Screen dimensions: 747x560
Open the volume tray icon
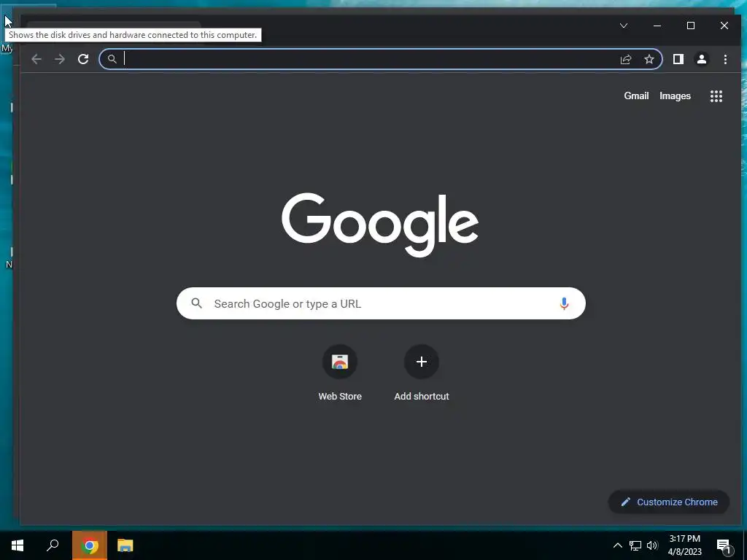click(x=652, y=545)
